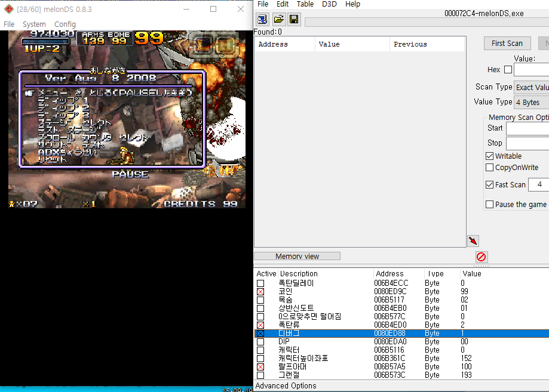Screen dimensions: 549x392
Task: Click process name 000072C4-melonDS.exe label
Action: (484, 14)
